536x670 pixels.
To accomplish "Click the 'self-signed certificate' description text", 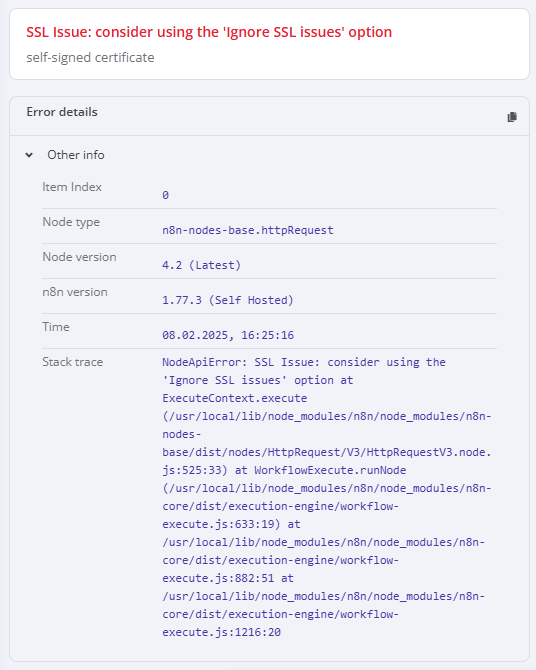I will coord(90,57).
